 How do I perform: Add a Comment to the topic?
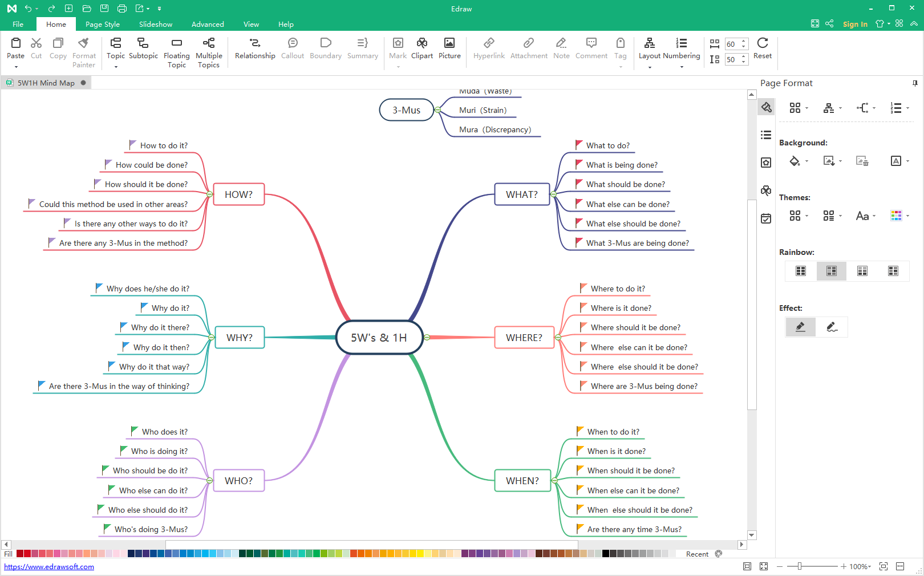[x=591, y=48]
